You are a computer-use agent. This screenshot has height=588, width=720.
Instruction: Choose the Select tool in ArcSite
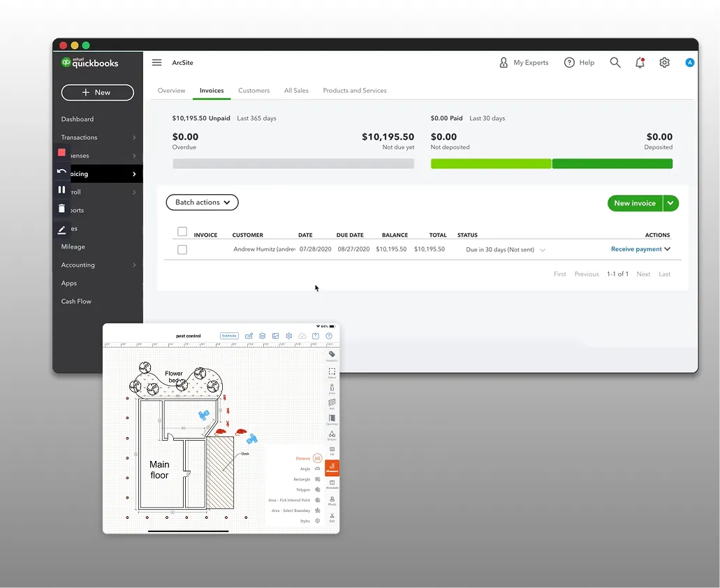tap(332, 373)
